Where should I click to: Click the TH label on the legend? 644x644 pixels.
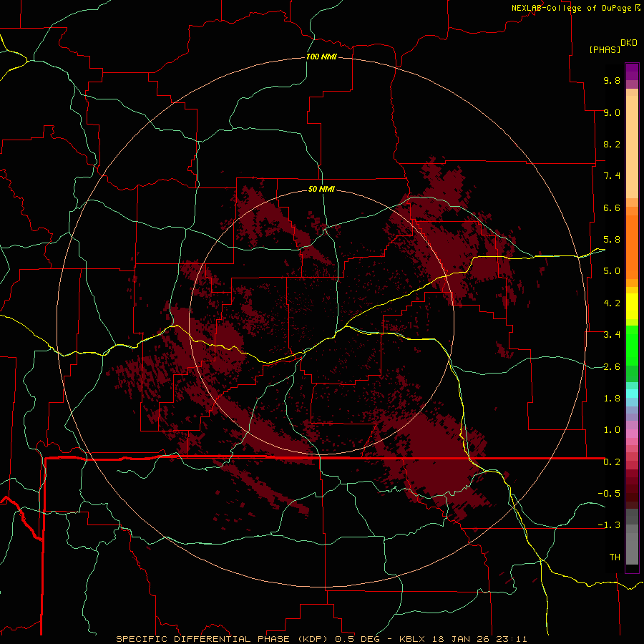click(x=615, y=557)
